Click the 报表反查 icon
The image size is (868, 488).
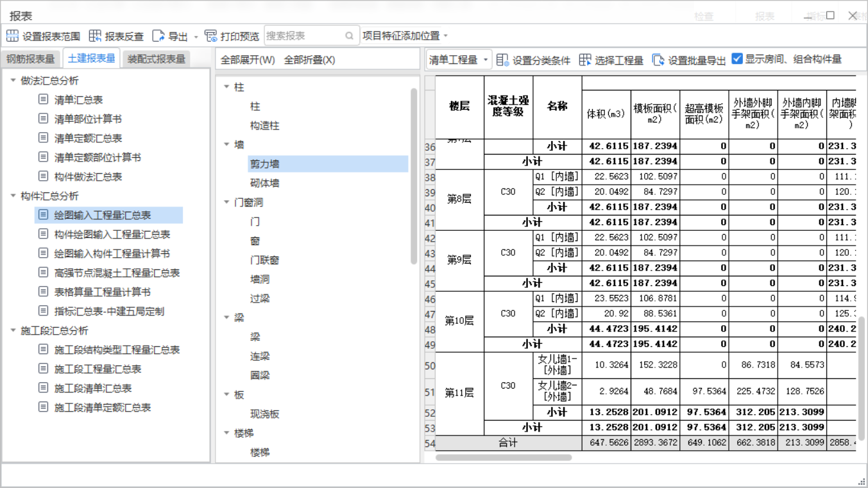pos(95,36)
